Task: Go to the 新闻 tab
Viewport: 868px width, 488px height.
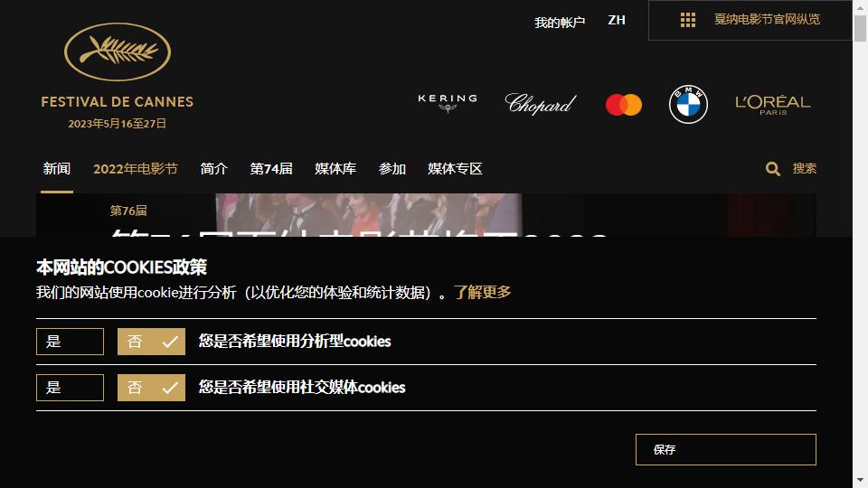Action: 56,169
